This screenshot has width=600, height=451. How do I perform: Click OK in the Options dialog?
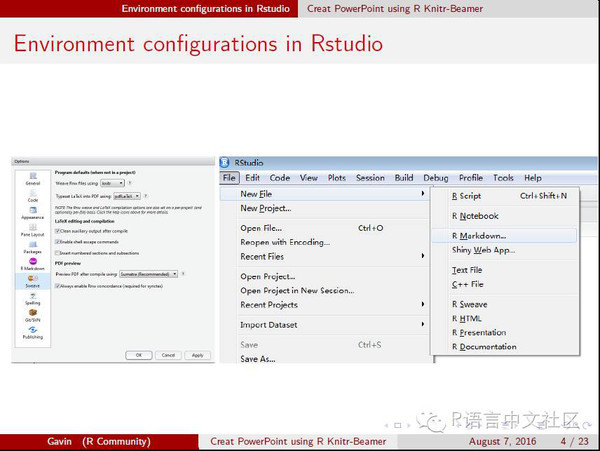coord(139,355)
